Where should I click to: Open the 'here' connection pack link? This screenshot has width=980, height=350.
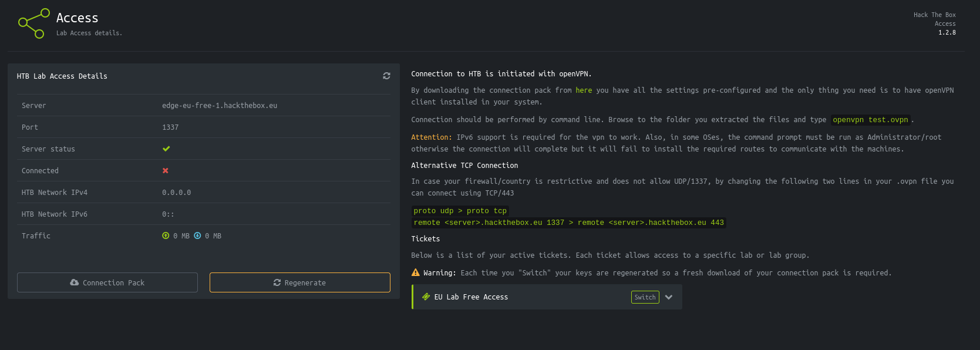point(584,90)
